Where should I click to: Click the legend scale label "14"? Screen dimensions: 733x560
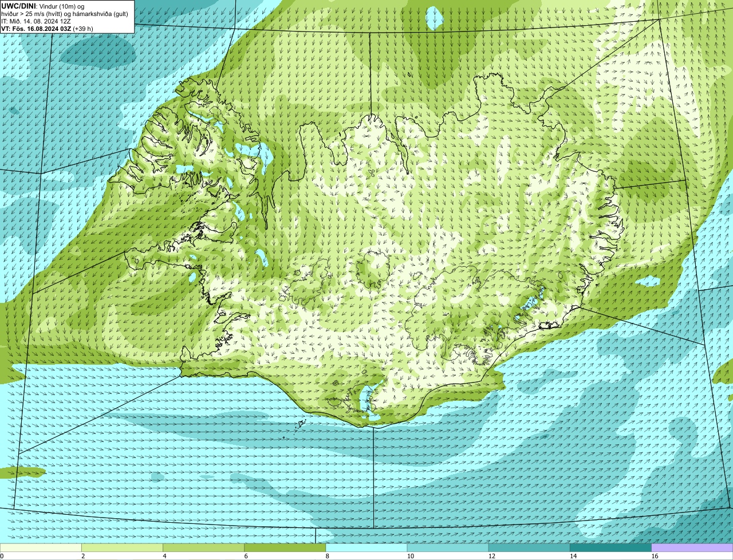tap(573, 556)
